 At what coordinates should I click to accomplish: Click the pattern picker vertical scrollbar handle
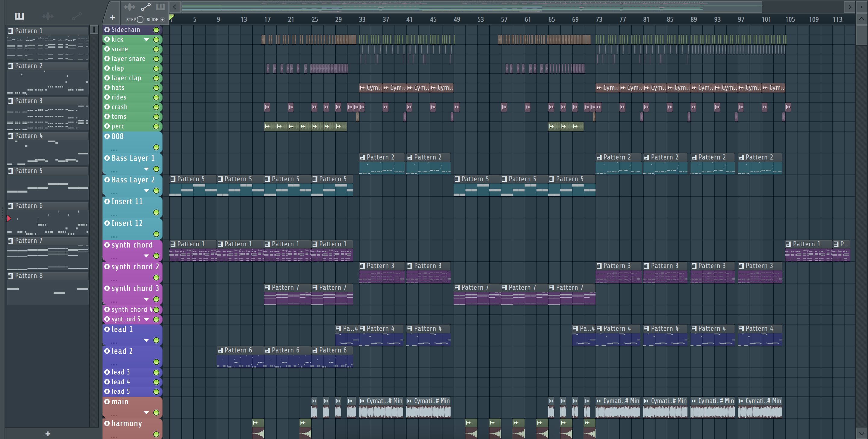[x=94, y=30]
